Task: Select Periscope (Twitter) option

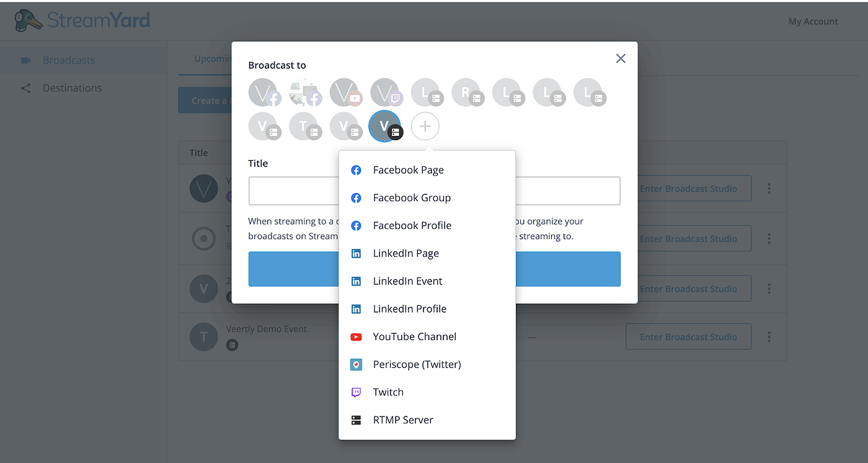Action: coord(427,364)
